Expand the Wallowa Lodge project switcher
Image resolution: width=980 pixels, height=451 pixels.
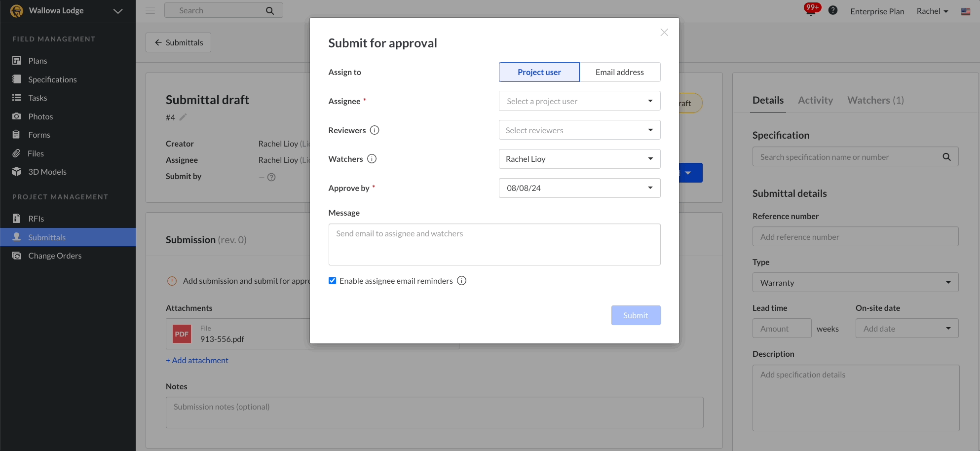click(118, 11)
